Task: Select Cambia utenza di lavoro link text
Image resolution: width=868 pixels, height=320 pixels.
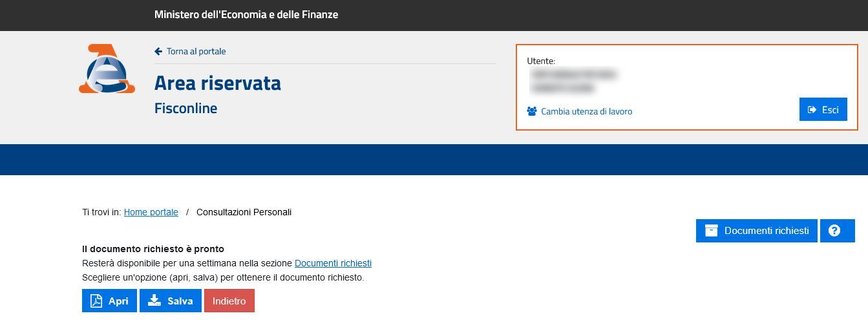Action: [587, 111]
